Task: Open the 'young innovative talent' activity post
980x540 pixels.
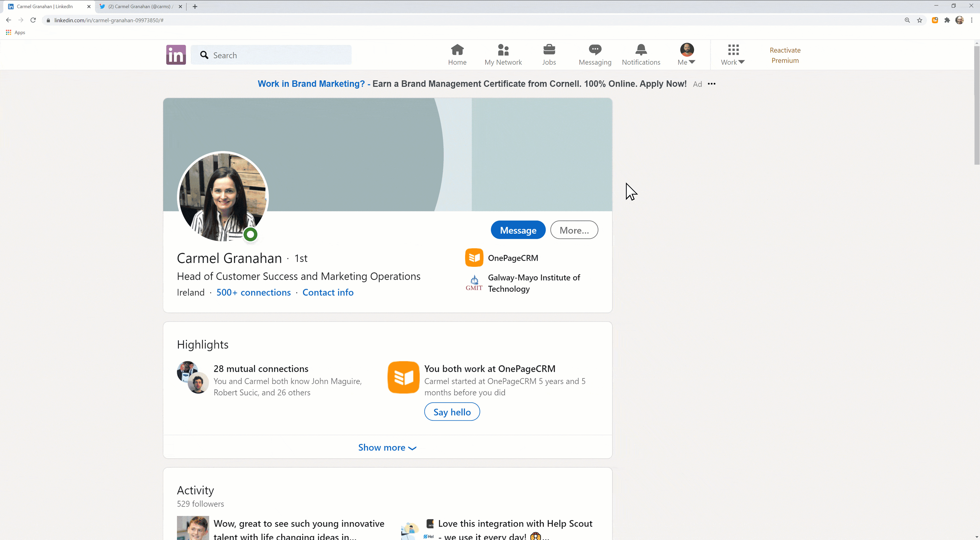Action: [x=299, y=529]
